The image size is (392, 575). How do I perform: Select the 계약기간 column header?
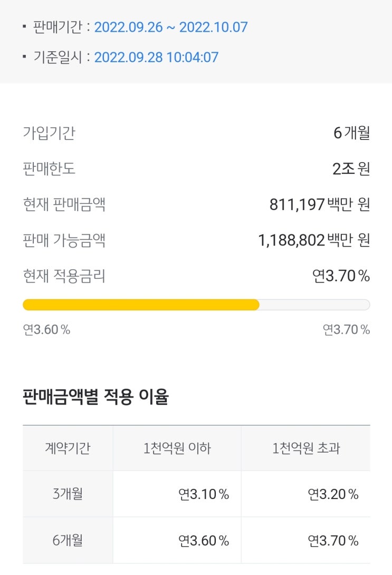68,448
